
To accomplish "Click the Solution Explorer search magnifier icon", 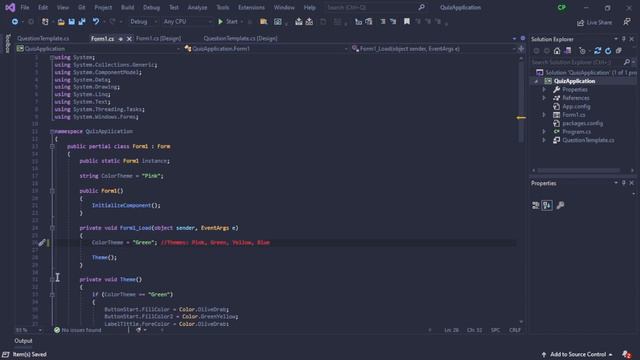I will (x=627, y=62).
